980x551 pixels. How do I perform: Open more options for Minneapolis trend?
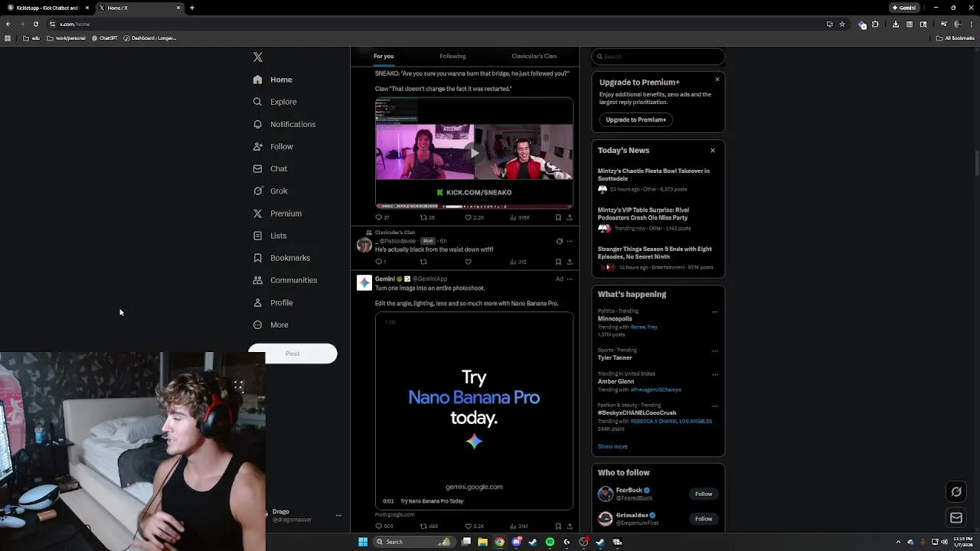715,311
